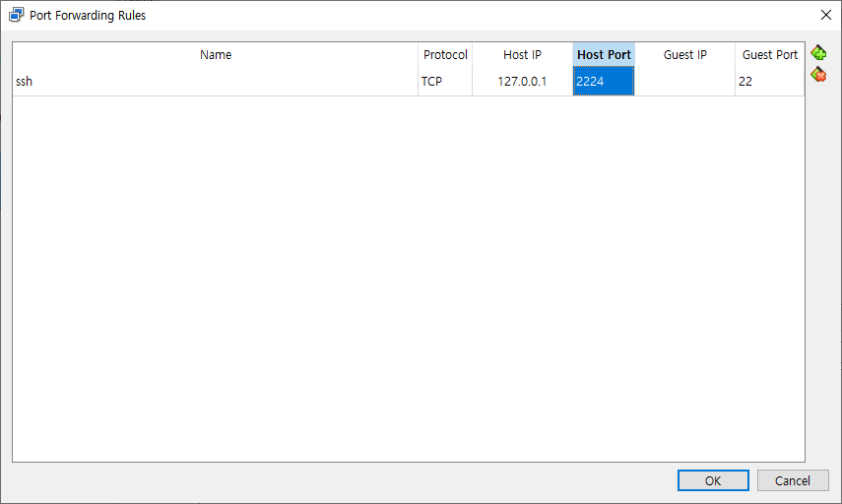Select the TCP protocol cell

[445, 82]
